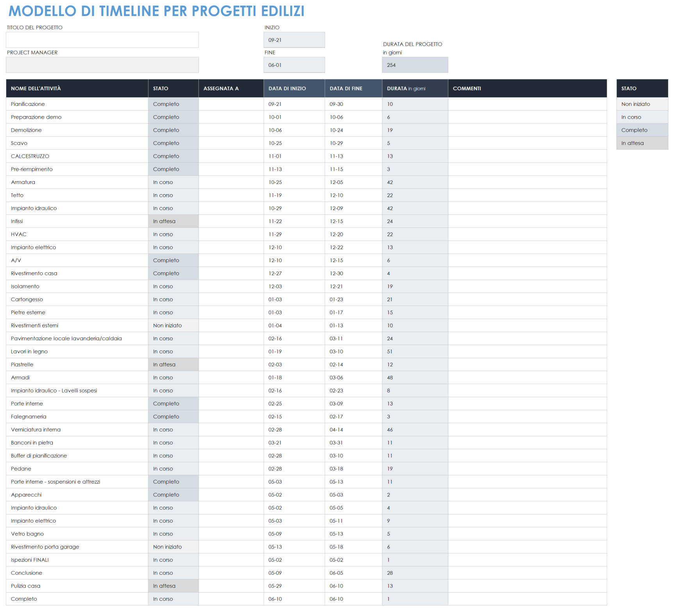675x616 pixels.
Task: Select the Pre-riempimento activity cell
Action: (x=77, y=169)
